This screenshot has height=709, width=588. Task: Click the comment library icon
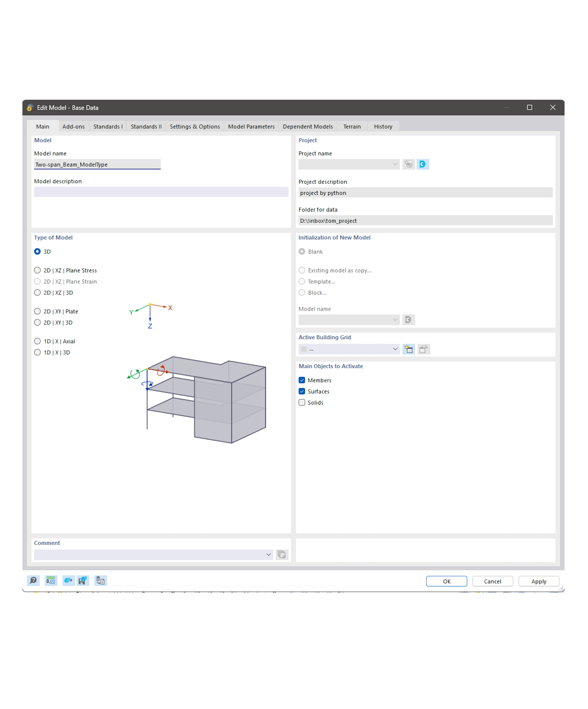pos(281,554)
